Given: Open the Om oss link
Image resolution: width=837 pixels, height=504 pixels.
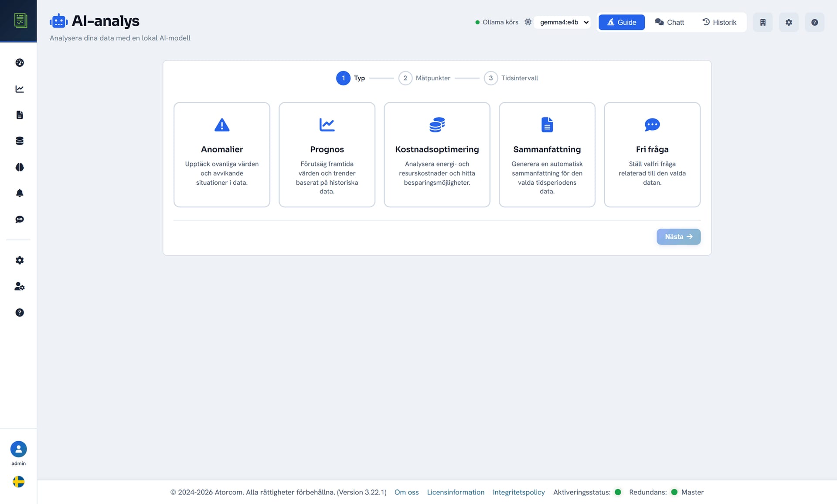Looking at the screenshot, I should [406, 492].
